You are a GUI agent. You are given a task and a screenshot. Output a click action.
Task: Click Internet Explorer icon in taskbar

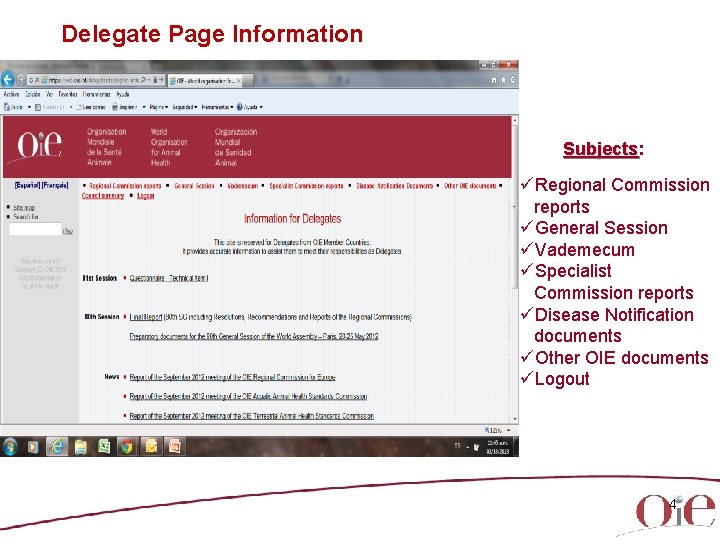pos(57,446)
